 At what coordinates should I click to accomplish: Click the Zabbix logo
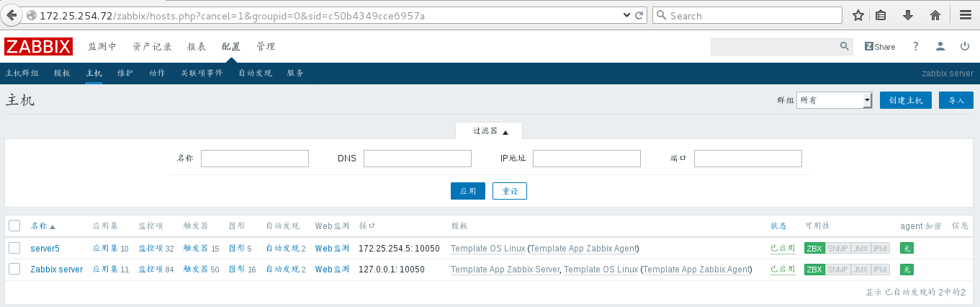(x=38, y=47)
